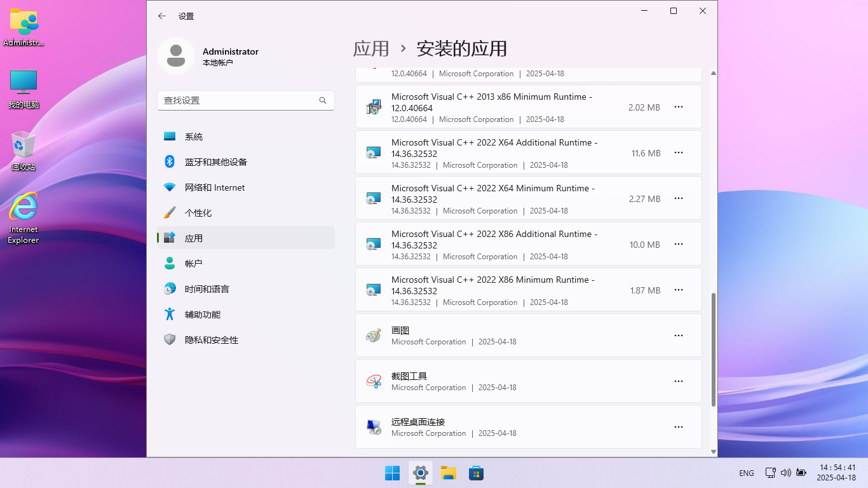This screenshot has height=488, width=868.
Task: Click the 截图工具 app name text
Action: coord(409,376)
